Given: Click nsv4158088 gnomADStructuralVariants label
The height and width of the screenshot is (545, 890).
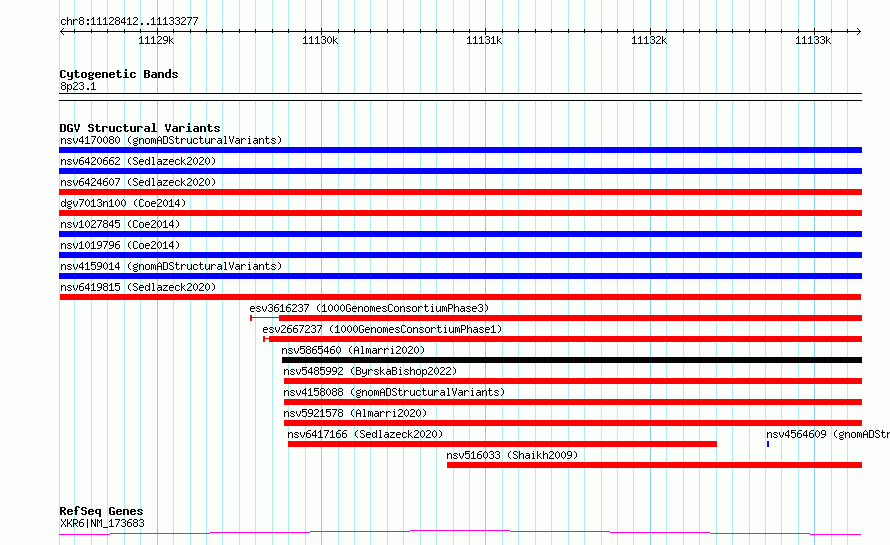Looking at the screenshot, I should click(x=394, y=392).
